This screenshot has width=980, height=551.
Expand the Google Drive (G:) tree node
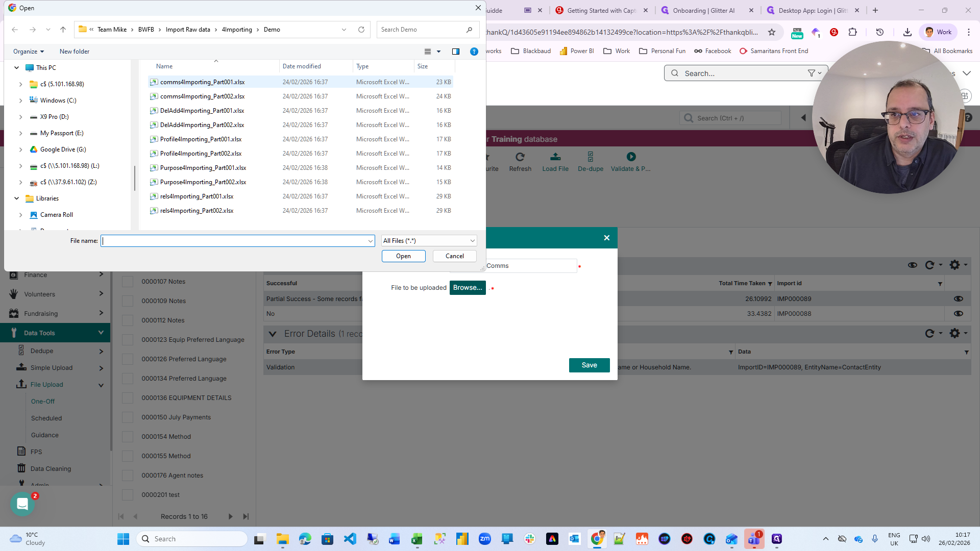[20, 149]
